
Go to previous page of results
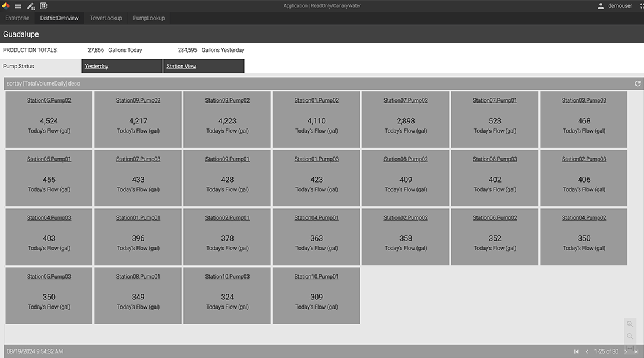tap(587, 351)
